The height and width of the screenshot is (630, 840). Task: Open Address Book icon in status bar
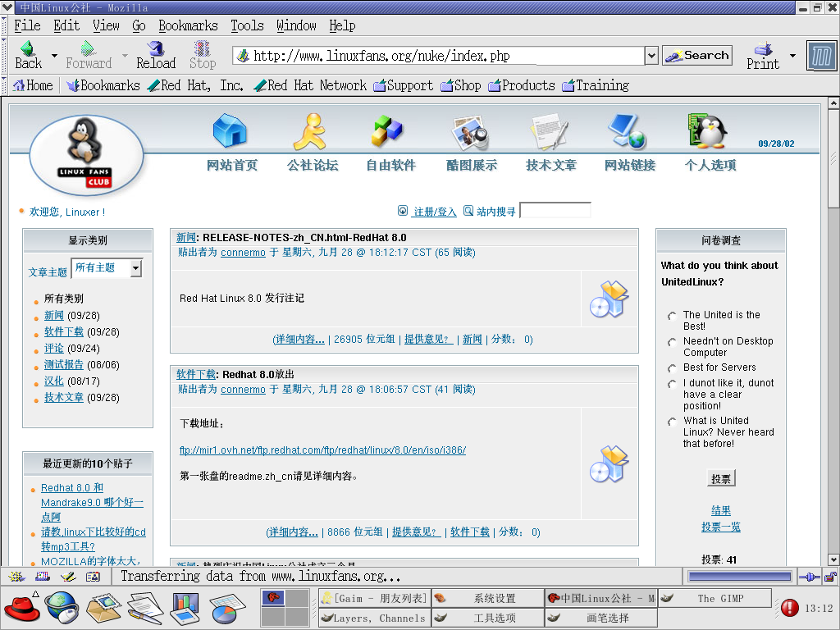click(x=94, y=577)
